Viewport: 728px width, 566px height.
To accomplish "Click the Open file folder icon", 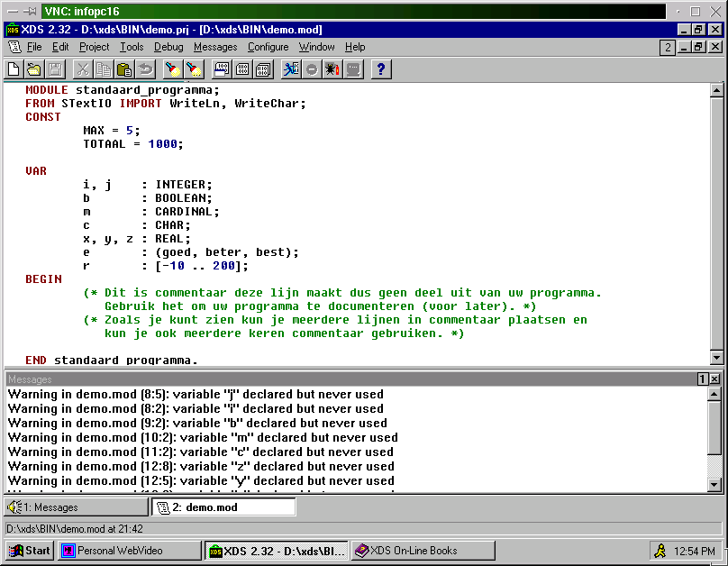I will tap(34, 69).
